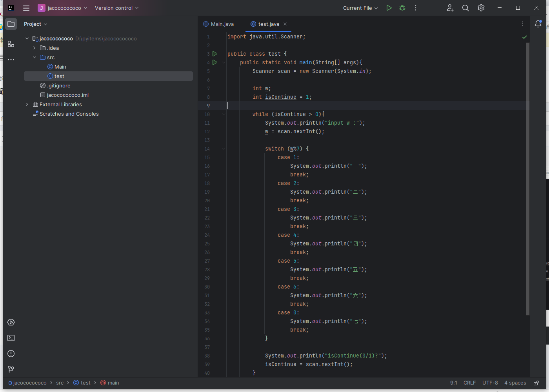549x392 pixels.
Task: Select the .gitignore file
Action: point(55,85)
